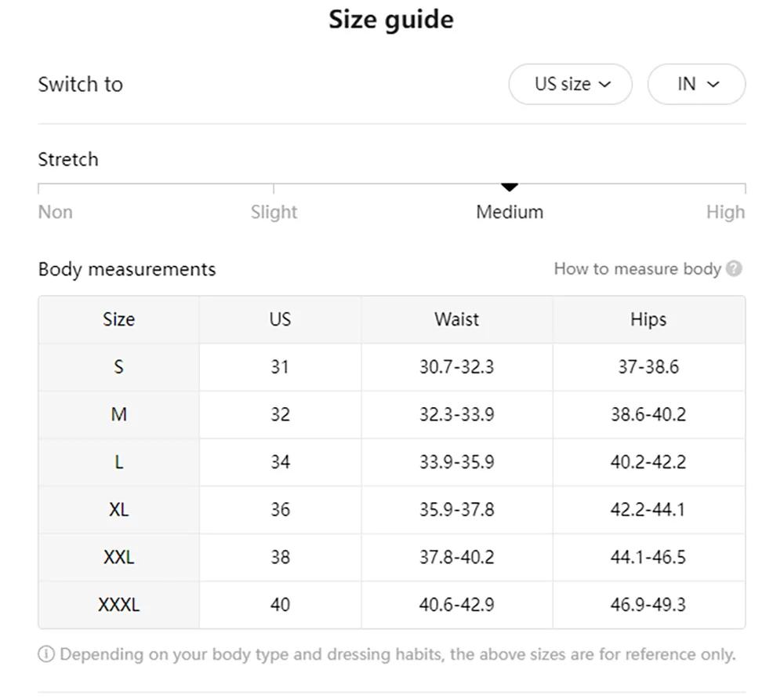Image resolution: width=784 pixels, height=699 pixels.
Task: Select the Non stretch label
Action: [56, 212]
